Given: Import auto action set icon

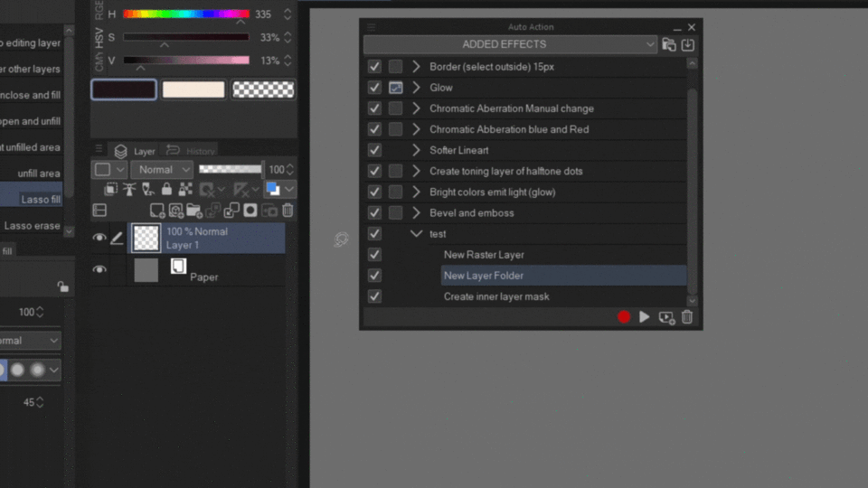Looking at the screenshot, I should [x=687, y=45].
